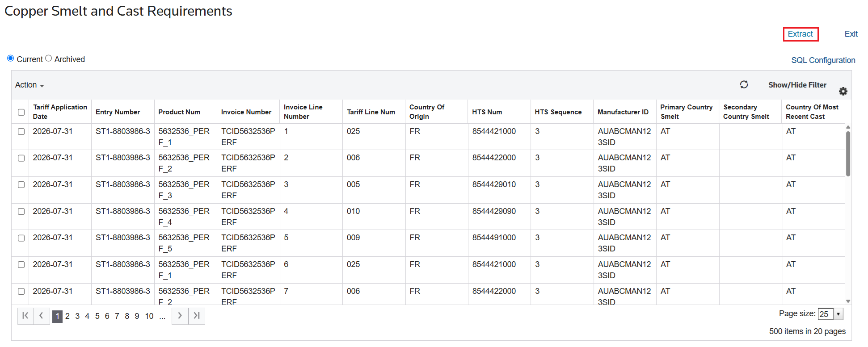The width and height of the screenshot is (868, 347).
Task: Click Tariff Line Num cell 005
Action: point(353,184)
